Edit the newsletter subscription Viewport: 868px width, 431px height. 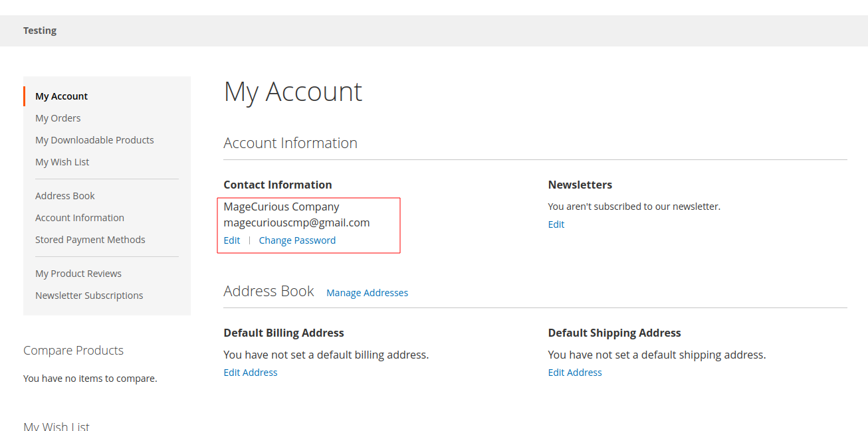click(556, 224)
